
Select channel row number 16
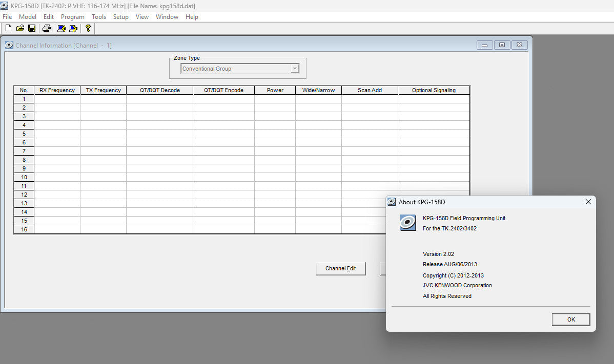24,229
